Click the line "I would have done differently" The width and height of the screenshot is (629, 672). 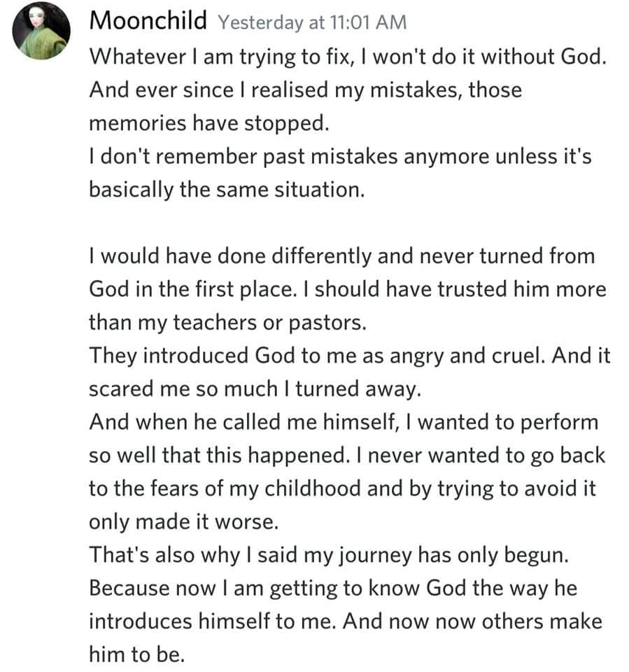tap(341, 255)
